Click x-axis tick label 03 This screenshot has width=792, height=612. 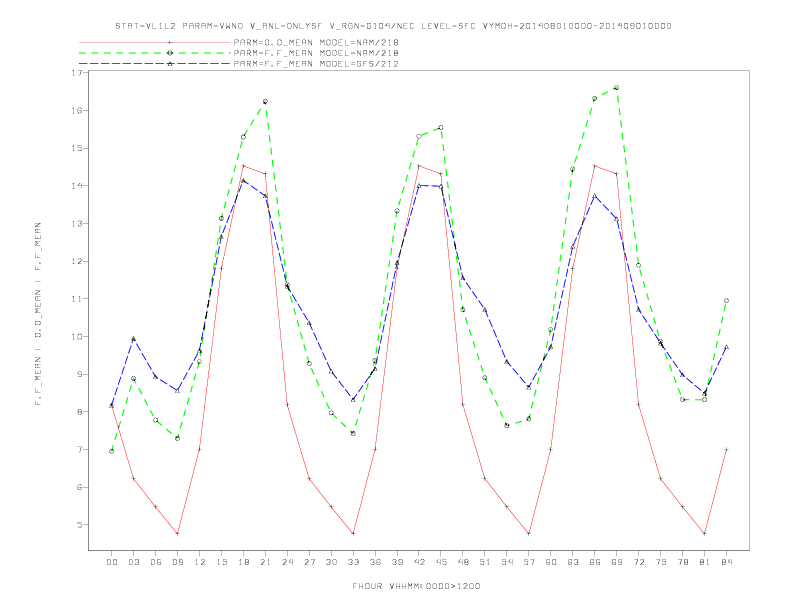click(133, 562)
